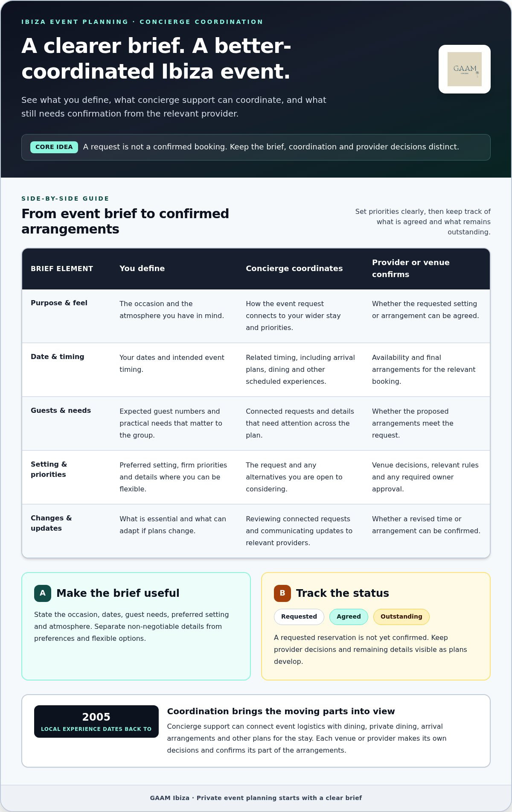Click the GAAM Ibiza footer text
The image size is (512, 812).
tap(256, 798)
